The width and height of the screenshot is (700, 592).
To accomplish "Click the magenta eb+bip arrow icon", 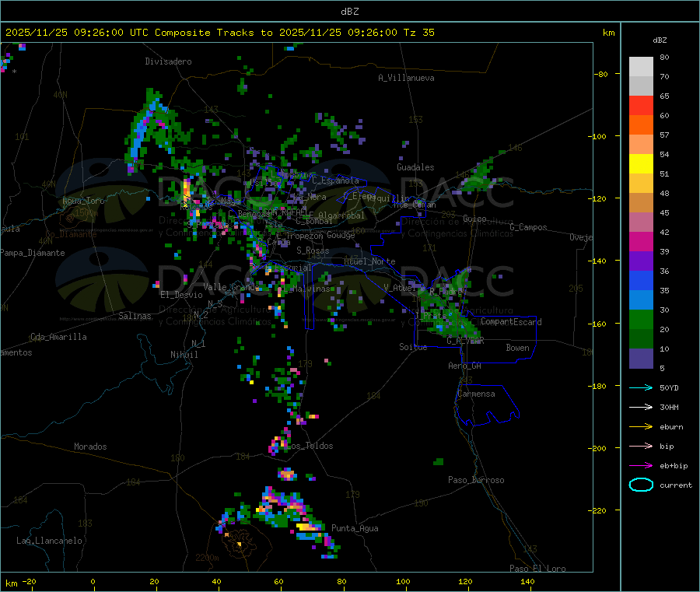I will (x=641, y=465).
